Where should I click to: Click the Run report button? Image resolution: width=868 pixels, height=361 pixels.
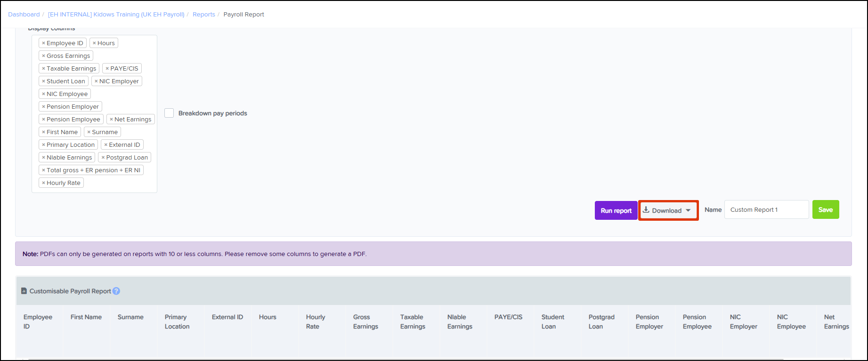coord(616,210)
